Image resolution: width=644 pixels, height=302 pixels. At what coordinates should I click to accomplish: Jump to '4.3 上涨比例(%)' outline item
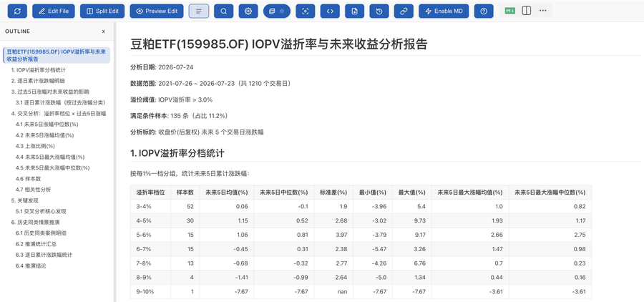(x=35, y=146)
